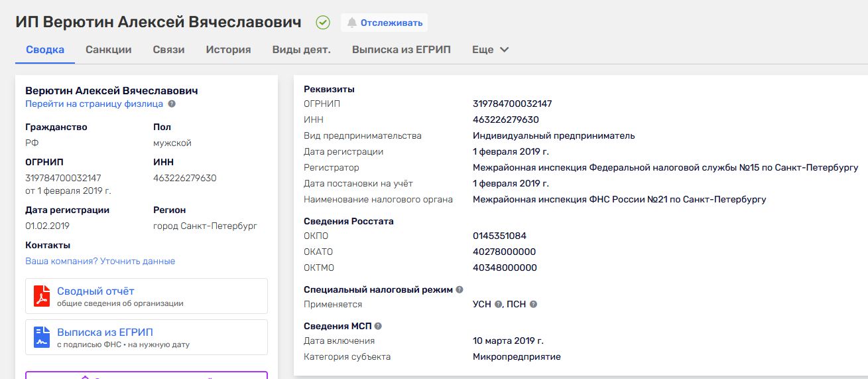Open the Связи tab

pyautogui.click(x=168, y=50)
